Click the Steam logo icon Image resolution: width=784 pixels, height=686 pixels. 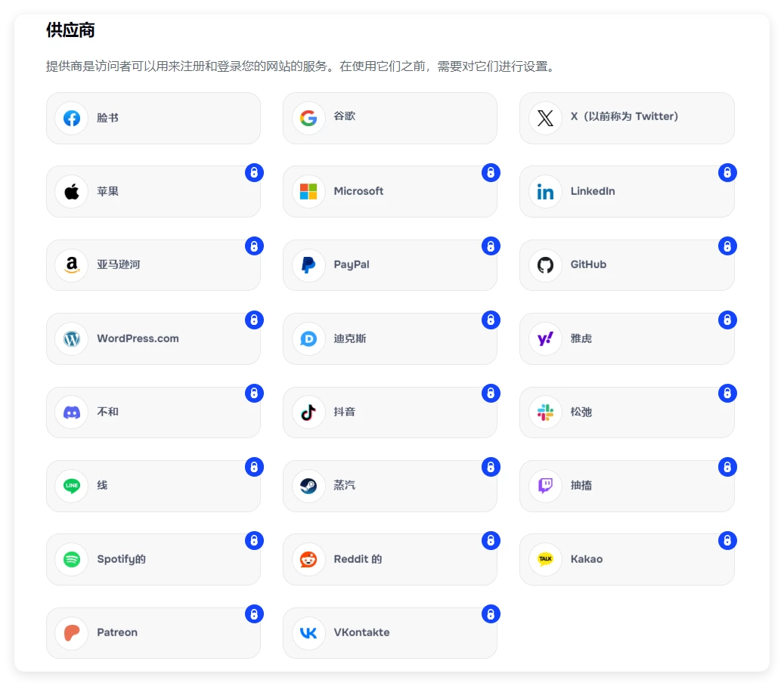pos(308,486)
